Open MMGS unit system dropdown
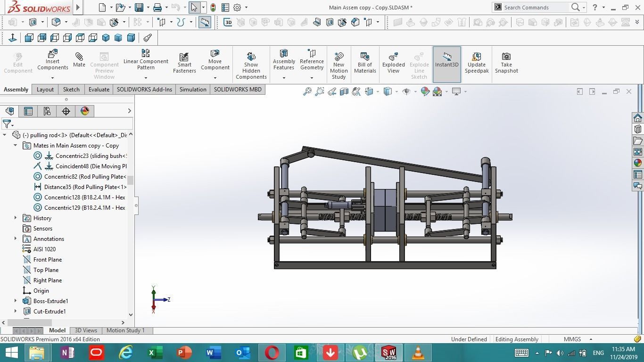The image size is (644, 362). [591, 339]
